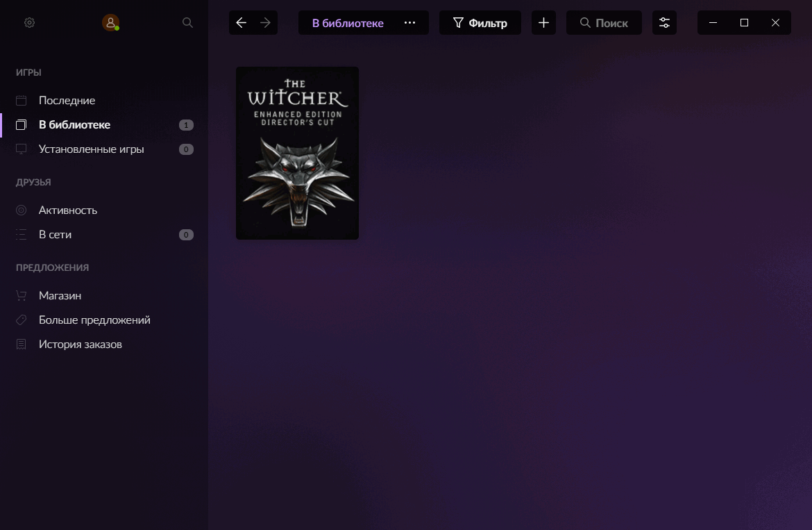Viewport: 812px width, 530px height.
Task: Click the forward navigation arrow
Action: point(264,22)
